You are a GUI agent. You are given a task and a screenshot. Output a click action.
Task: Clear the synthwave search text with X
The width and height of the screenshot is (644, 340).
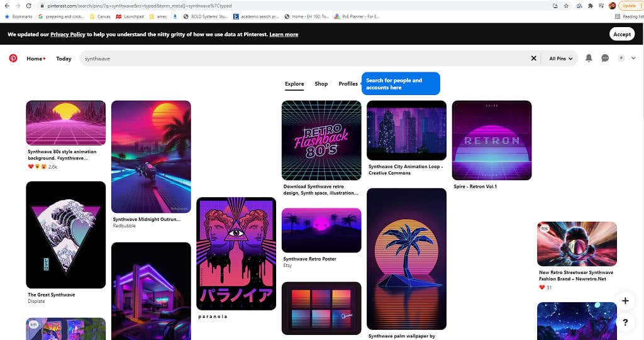pyautogui.click(x=534, y=59)
